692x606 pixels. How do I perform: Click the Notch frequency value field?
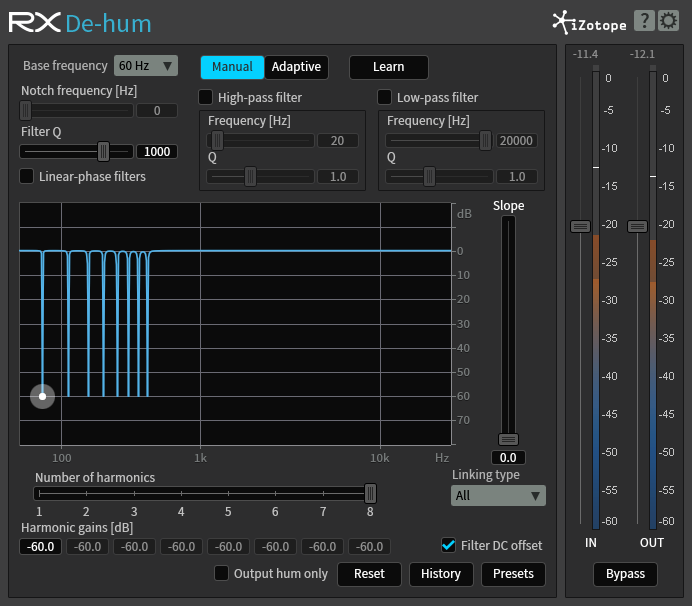(x=157, y=110)
